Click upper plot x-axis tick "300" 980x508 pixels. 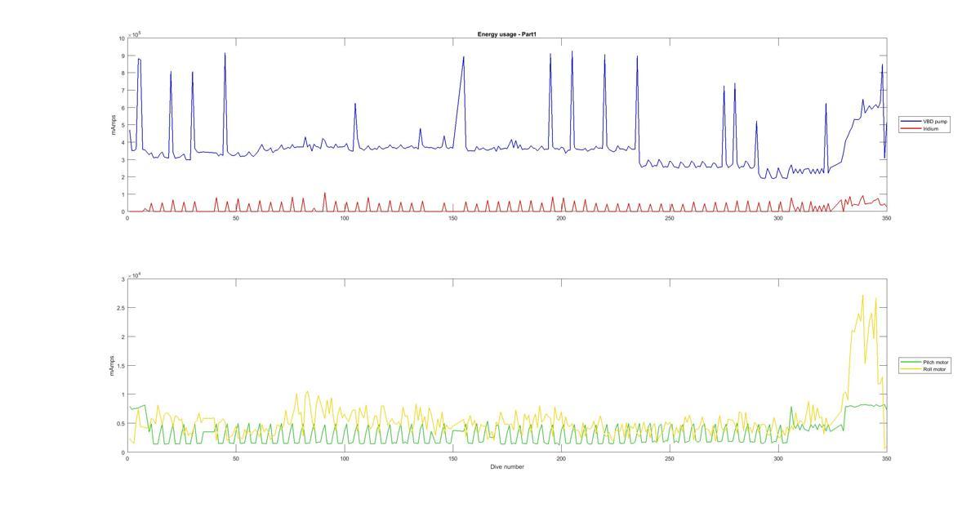(778, 218)
